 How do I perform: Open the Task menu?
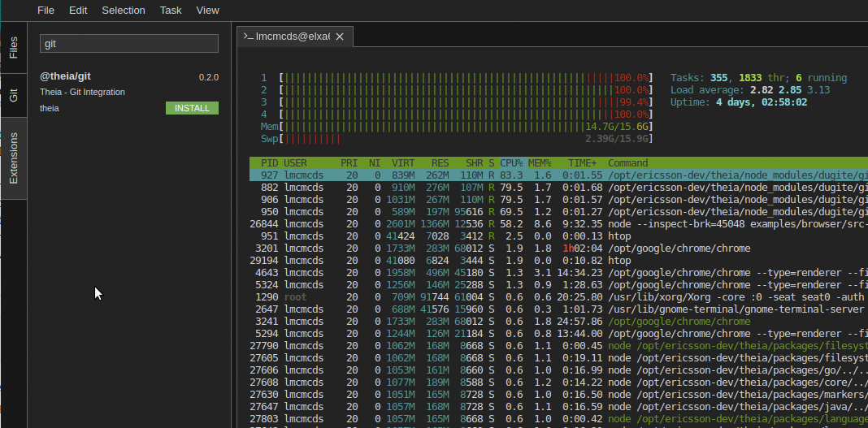coord(171,11)
